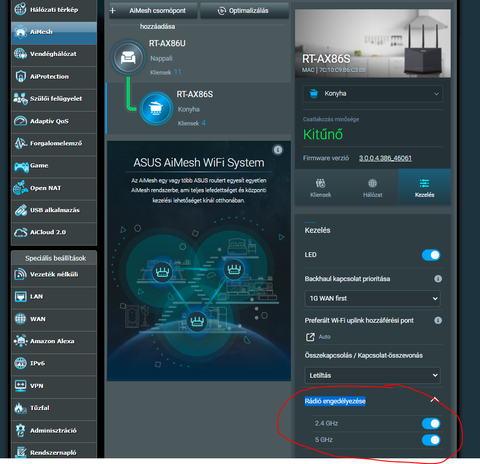
Task: Click the Game controller icon
Action: click(21, 166)
